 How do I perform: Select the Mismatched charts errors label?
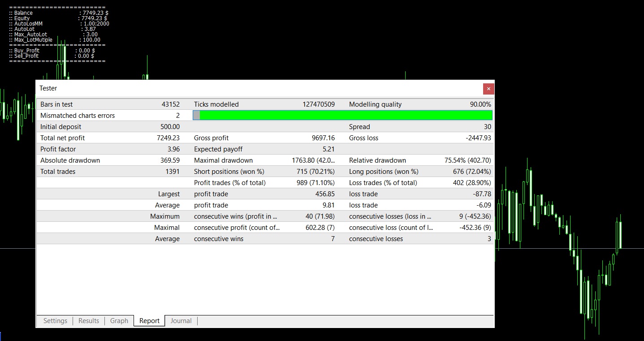click(x=78, y=116)
